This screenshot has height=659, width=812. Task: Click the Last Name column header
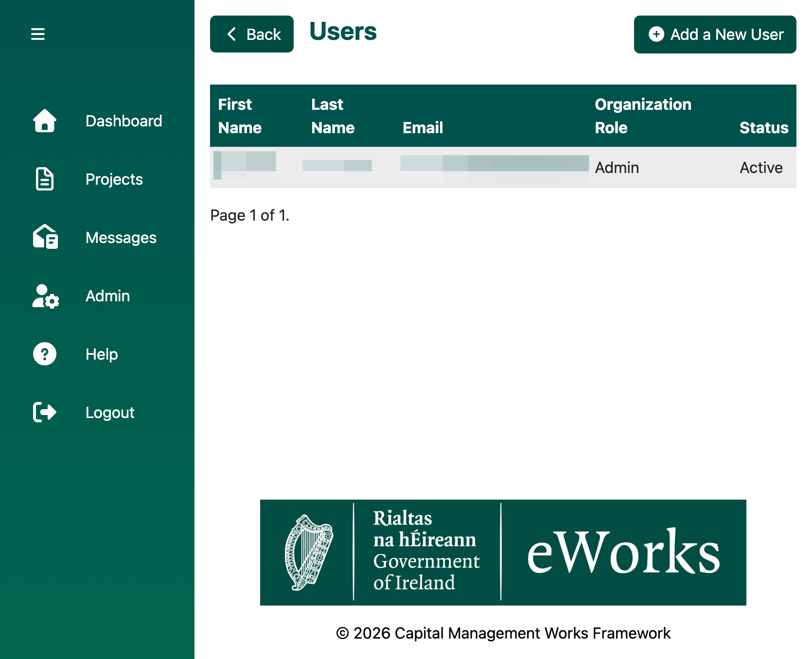tap(333, 116)
